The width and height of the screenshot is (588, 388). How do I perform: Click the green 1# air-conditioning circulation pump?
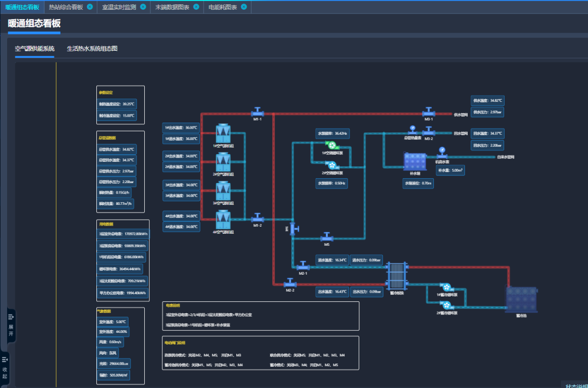click(x=331, y=145)
